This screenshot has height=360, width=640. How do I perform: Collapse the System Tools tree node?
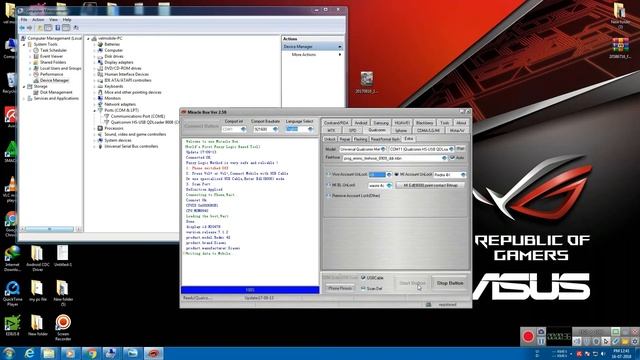pos(24,44)
